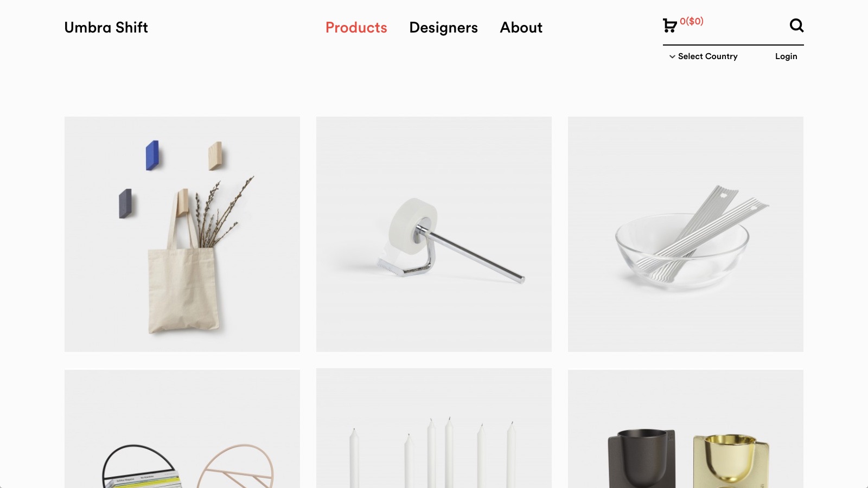Open the Login link
Image resolution: width=868 pixels, height=488 pixels.
coord(786,56)
